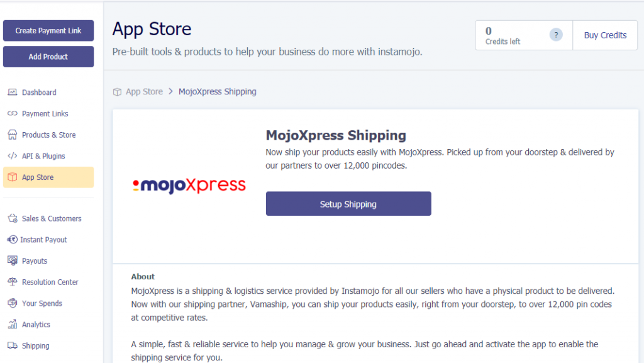The width and height of the screenshot is (644, 363).
Task: Click the MojoXpress Shipping breadcrumb text
Action: click(218, 92)
